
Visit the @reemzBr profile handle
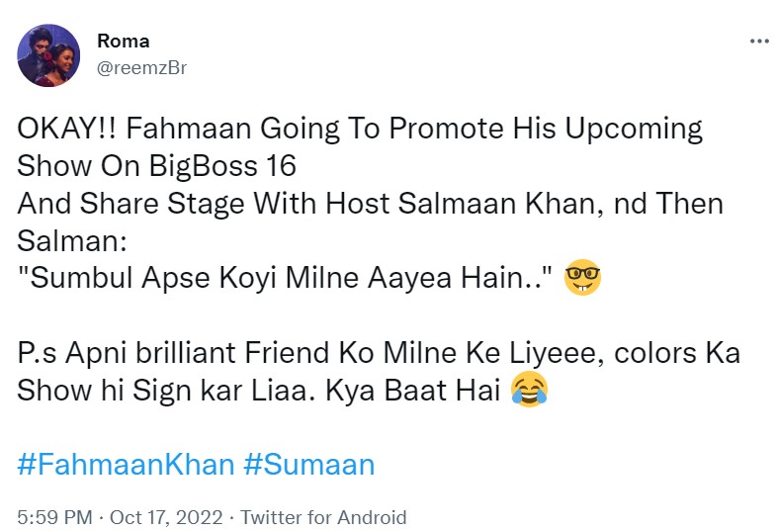click(x=141, y=67)
